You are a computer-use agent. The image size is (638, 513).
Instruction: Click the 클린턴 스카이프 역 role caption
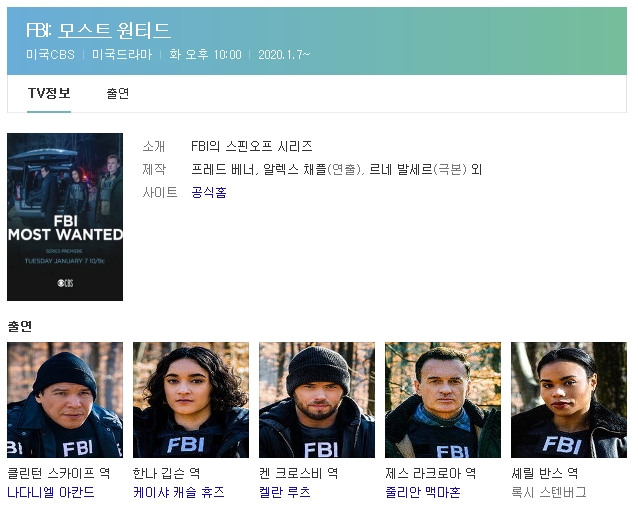59,473
